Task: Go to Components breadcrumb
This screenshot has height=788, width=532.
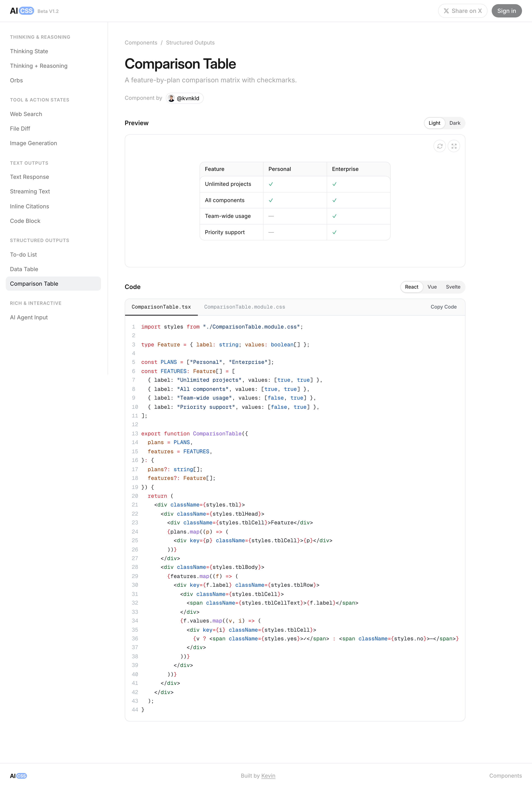Action: 141,43
